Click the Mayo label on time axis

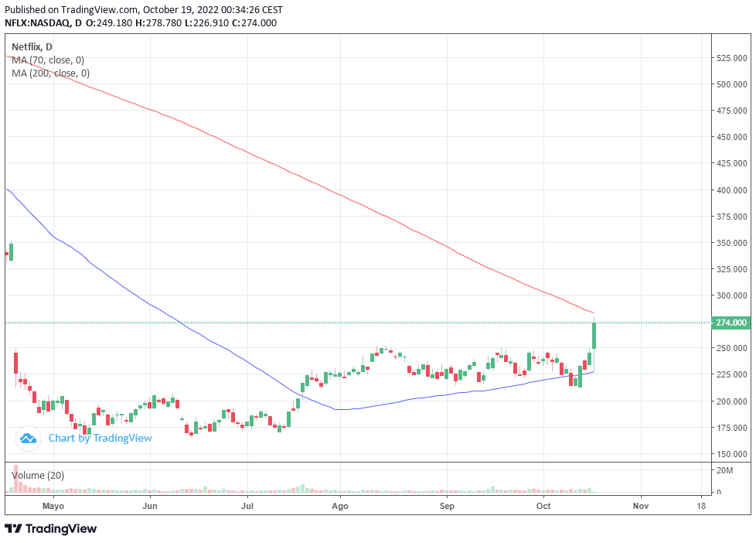53,506
